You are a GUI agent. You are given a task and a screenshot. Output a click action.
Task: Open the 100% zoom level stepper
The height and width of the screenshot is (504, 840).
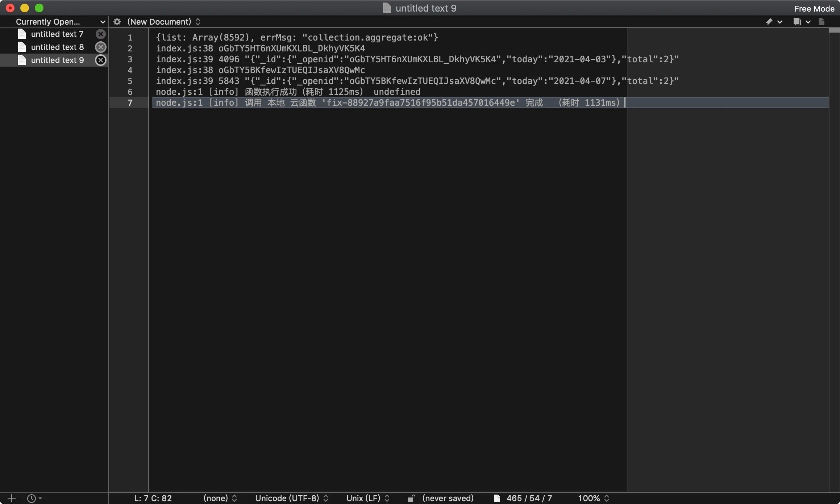click(x=593, y=498)
